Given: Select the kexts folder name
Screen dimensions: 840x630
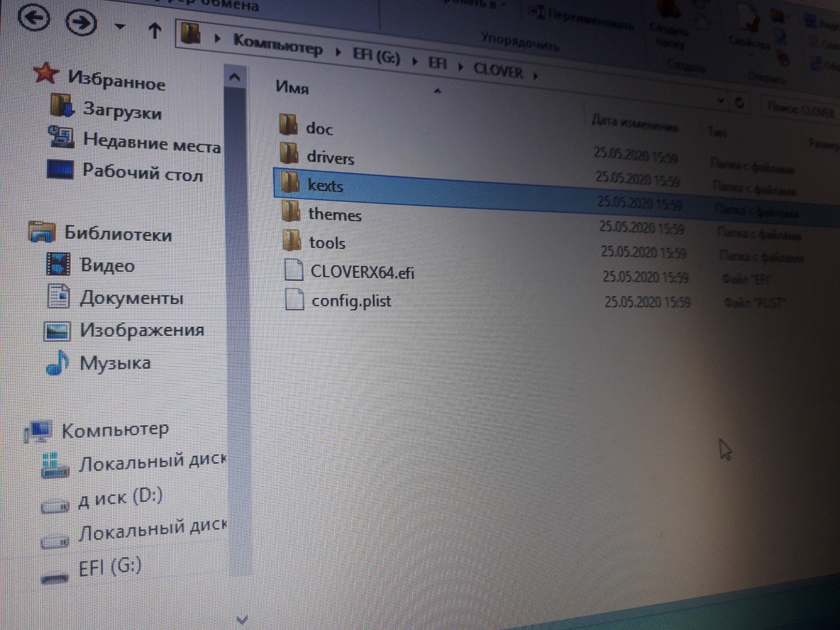Looking at the screenshot, I should click(x=325, y=186).
